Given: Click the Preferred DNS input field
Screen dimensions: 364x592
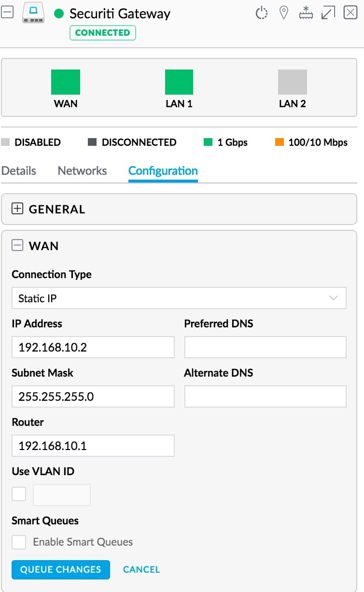Looking at the screenshot, I should 265,347.
